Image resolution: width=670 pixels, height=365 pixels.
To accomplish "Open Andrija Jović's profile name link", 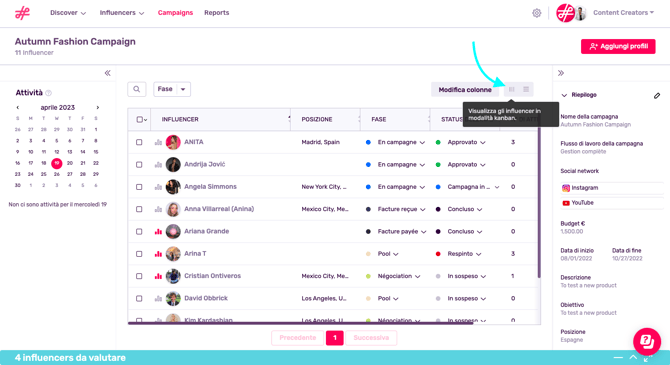I will coord(205,165).
